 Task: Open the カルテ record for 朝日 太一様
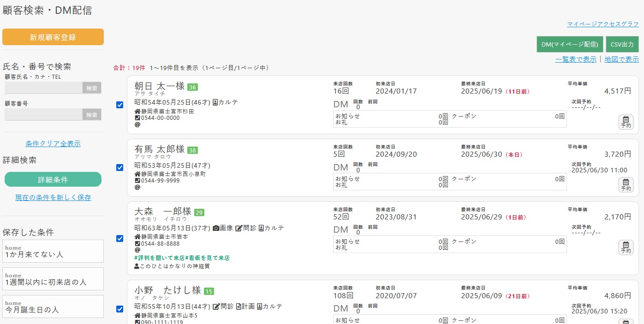tap(226, 102)
